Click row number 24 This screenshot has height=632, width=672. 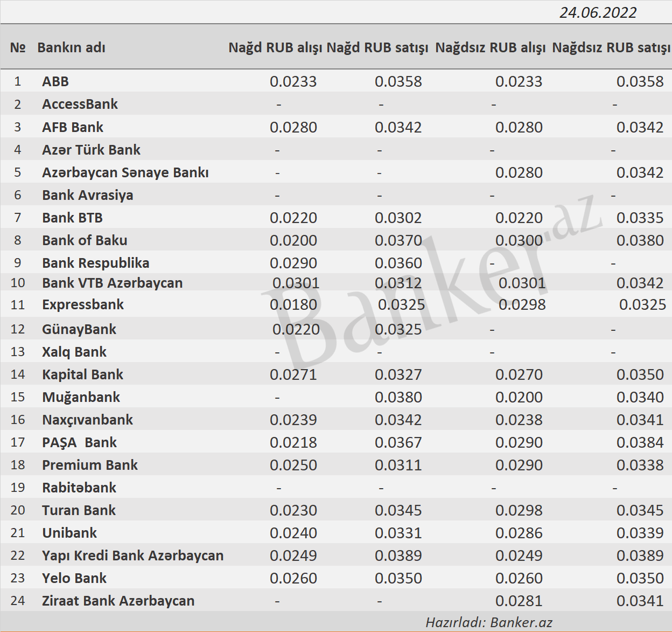18,601
